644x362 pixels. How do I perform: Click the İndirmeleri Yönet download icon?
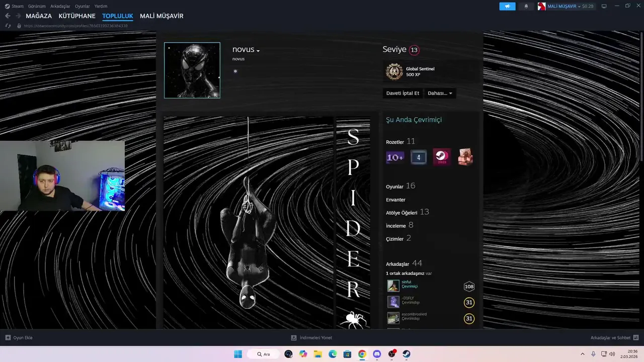click(294, 338)
